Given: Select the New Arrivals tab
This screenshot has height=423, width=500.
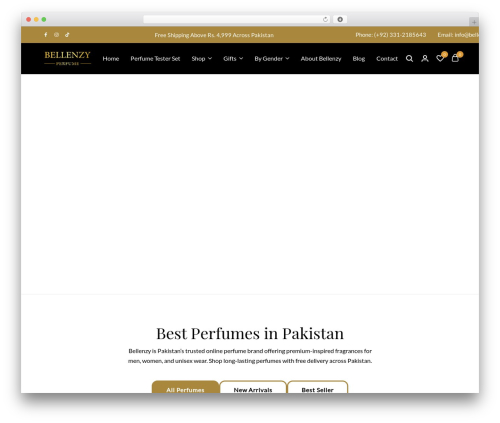Looking at the screenshot, I should tap(253, 387).
